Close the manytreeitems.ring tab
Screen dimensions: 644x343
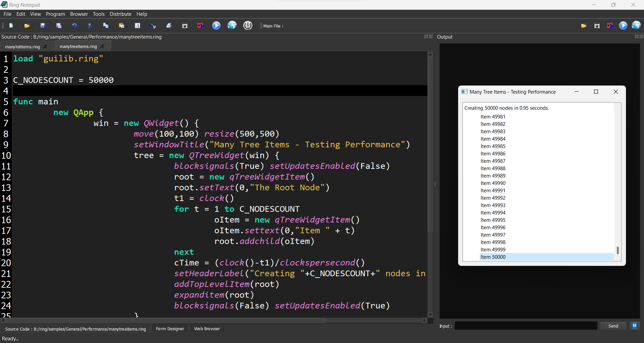point(102,46)
